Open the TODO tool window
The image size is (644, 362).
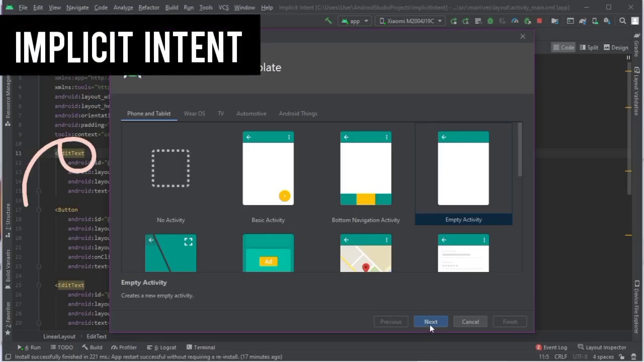[x=61, y=347]
